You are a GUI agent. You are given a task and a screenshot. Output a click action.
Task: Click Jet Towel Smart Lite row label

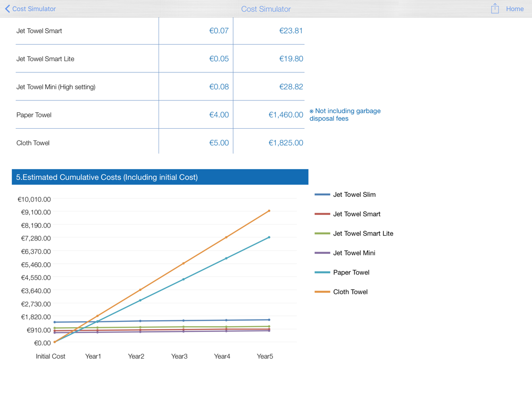pos(45,59)
